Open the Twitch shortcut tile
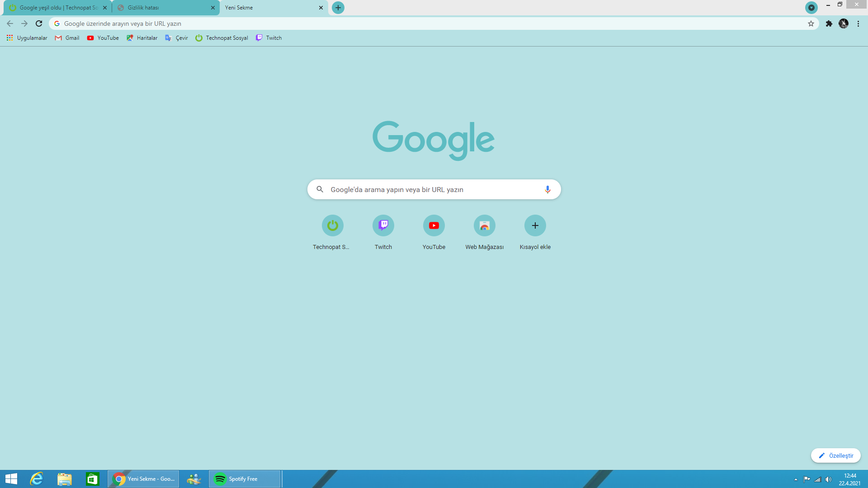Viewport: 868px width, 488px height. [x=383, y=225]
